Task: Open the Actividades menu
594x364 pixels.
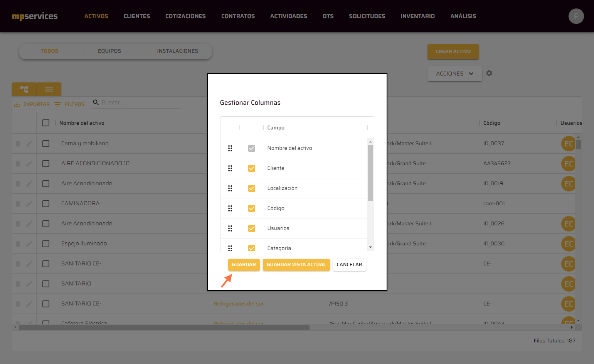Action: tap(289, 16)
